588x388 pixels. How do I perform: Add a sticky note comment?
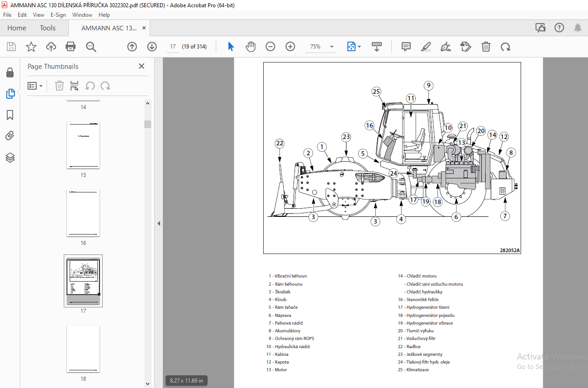tap(406, 47)
